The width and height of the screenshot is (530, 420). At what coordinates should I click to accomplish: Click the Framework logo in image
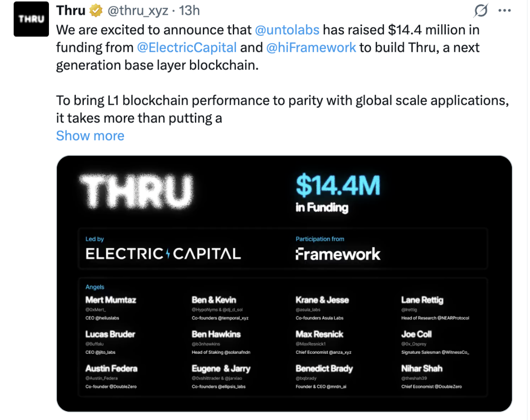tap(337, 254)
